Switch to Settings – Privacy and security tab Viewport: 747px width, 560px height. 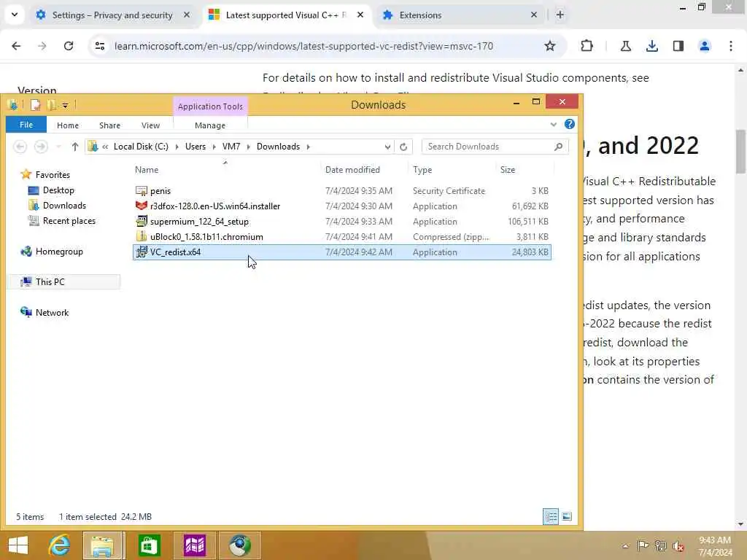[112, 15]
